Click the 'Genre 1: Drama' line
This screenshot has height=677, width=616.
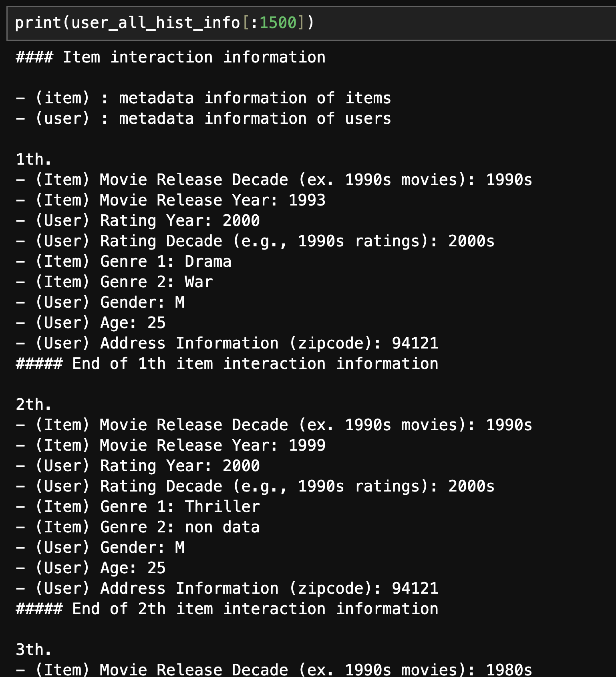pos(124,262)
